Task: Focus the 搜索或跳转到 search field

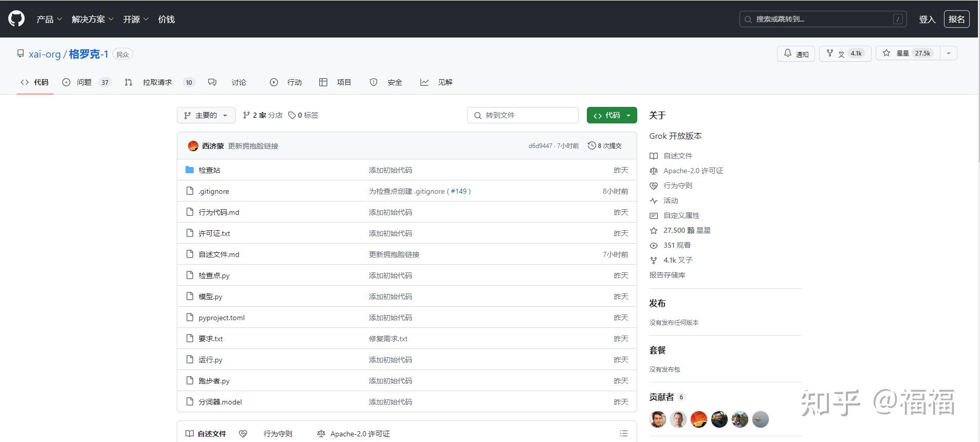Action: (x=823, y=19)
